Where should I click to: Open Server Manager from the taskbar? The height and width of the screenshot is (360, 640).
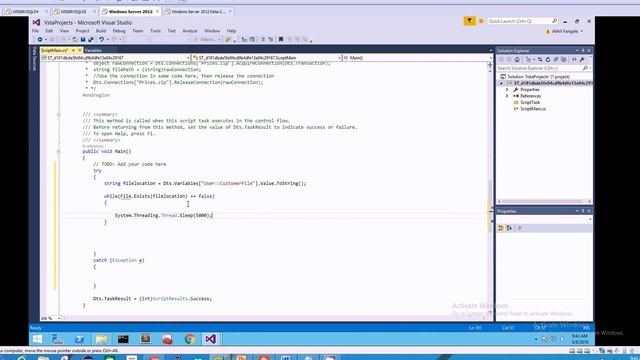click(x=58, y=339)
